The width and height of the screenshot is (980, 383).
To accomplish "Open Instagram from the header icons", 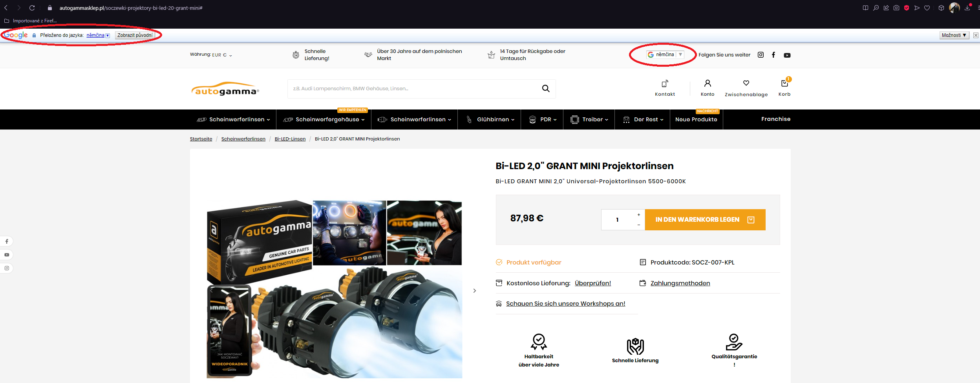I will click(x=761, y=55).
